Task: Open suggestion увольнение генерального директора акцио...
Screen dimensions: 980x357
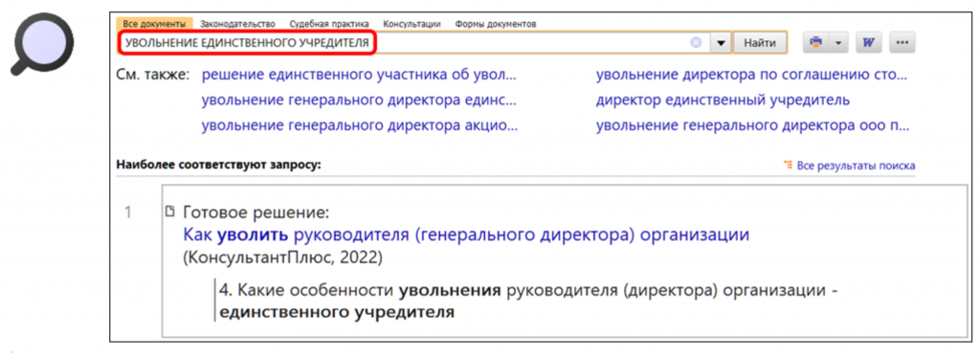Action: [x=359, y=125]
